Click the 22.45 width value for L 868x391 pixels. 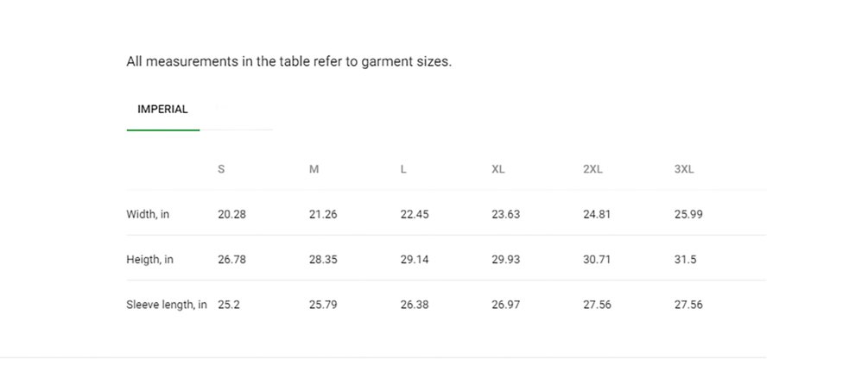(x=415, y=214)
